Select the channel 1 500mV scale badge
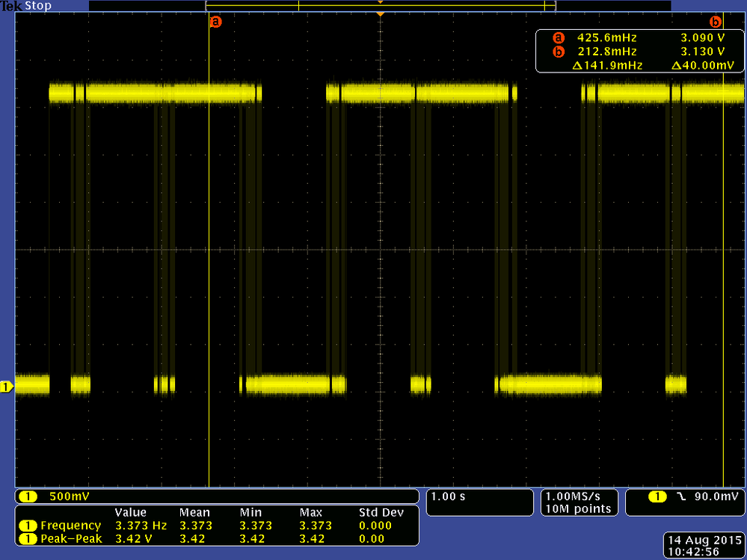The height and width of the screenshot is (560, 747). [28, 496]
